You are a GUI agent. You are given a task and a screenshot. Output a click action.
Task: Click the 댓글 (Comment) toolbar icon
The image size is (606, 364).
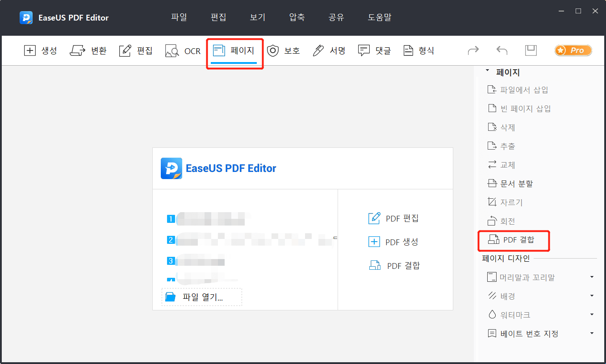[x=374, y=50]
